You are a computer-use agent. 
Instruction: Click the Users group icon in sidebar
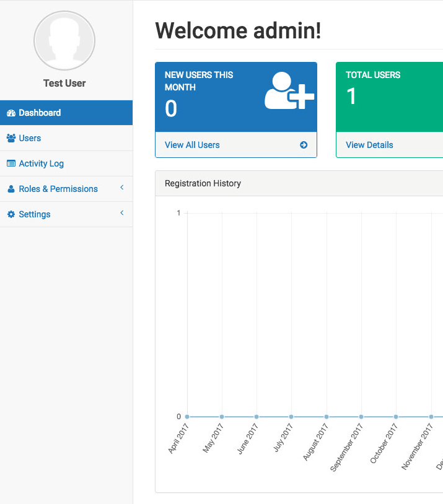click(11, 138)
